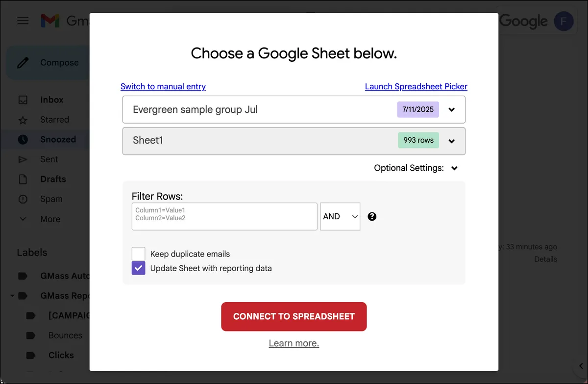Click the Learn more link

point(294,343)
